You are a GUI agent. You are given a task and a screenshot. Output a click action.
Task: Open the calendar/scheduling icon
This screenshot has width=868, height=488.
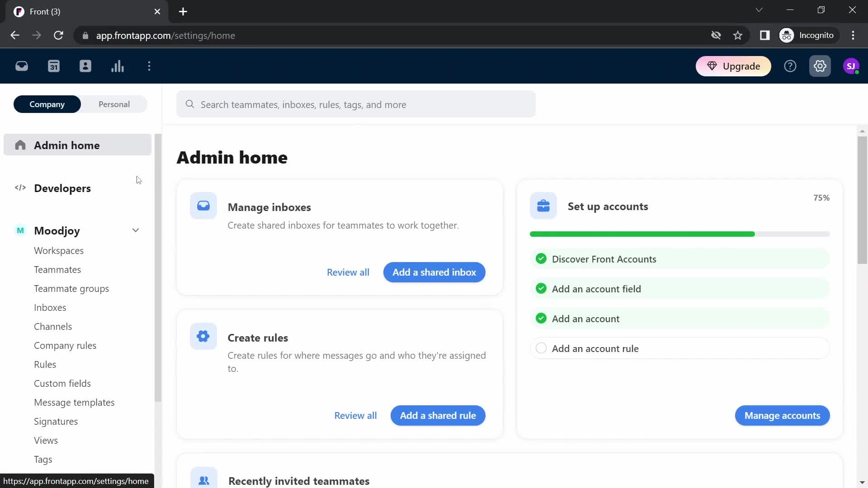54,66
